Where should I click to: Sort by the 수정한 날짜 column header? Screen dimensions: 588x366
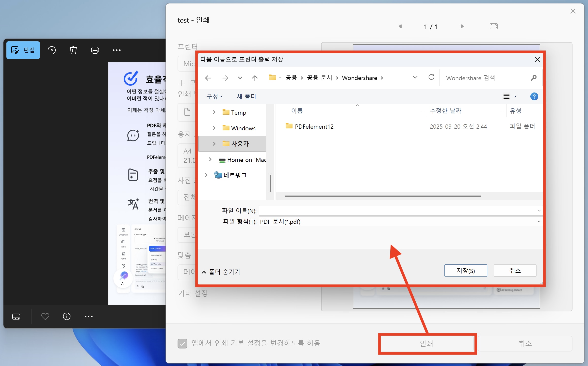(445, 111)
